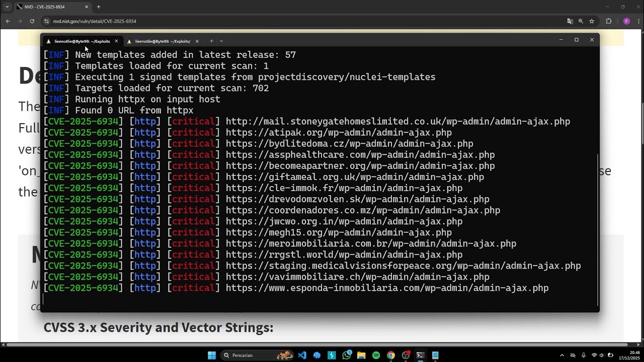Close the NVD Chrome tab
The image size is (644, 362).
[87, 7]
